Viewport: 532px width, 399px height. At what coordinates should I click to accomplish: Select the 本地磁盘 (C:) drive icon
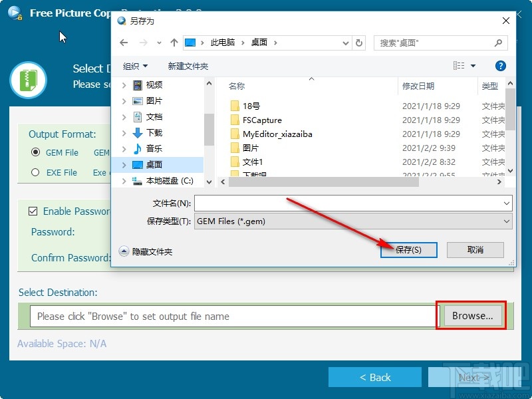click(138, 181)
